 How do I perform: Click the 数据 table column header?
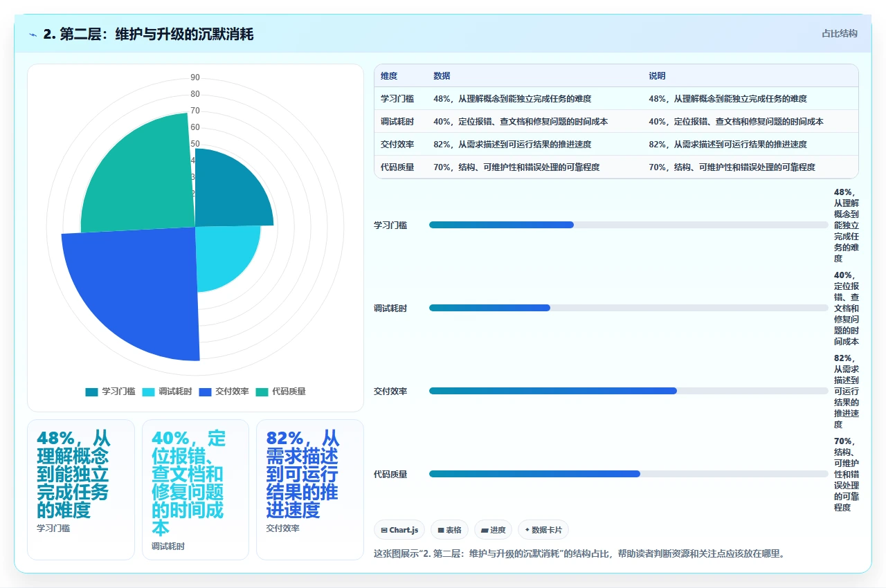pos(442,76)
